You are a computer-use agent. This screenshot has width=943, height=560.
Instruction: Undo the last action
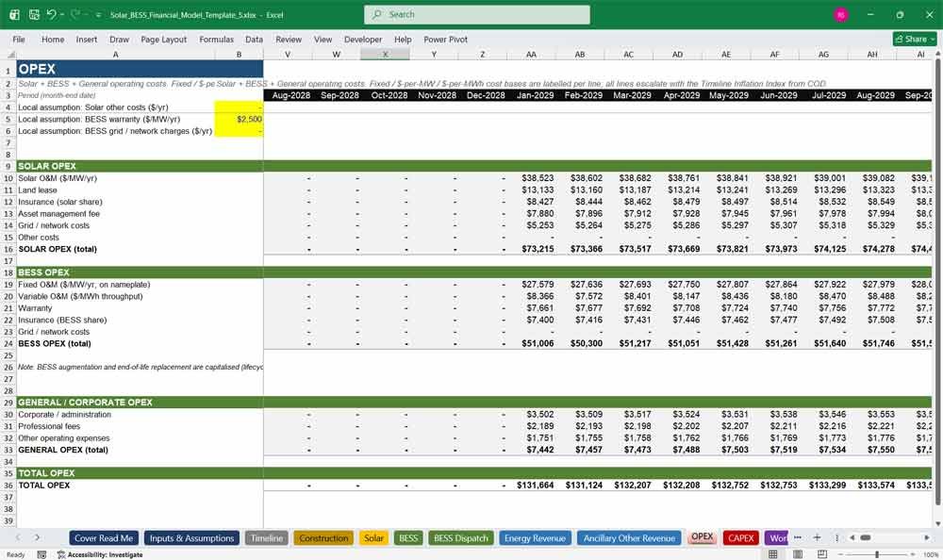pyautogui.click(x=51, y=14)
